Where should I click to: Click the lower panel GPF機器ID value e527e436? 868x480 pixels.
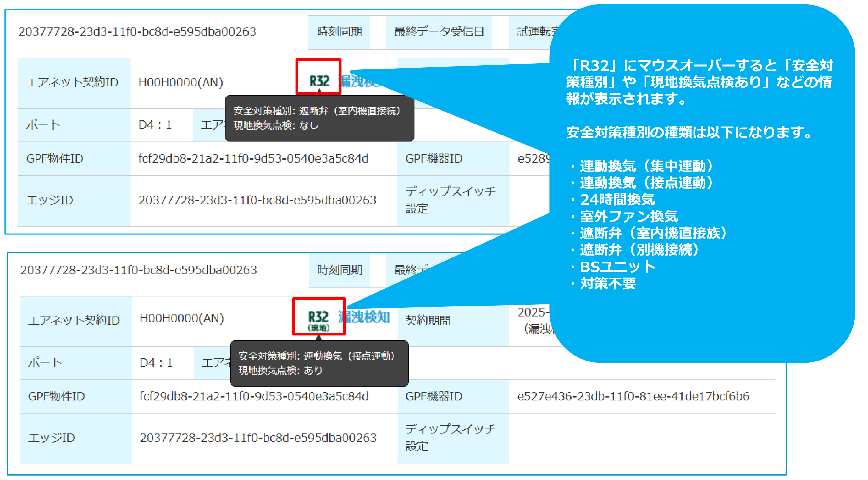(x=633, y=396)
